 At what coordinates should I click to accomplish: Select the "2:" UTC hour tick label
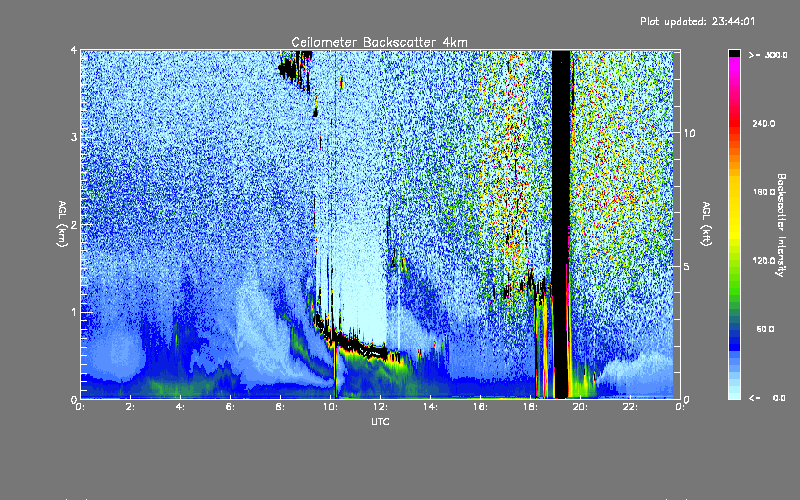coord(130,407)
